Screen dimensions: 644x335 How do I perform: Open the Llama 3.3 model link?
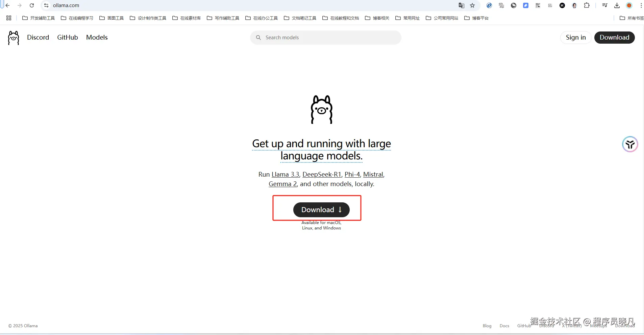coord(286,174)
